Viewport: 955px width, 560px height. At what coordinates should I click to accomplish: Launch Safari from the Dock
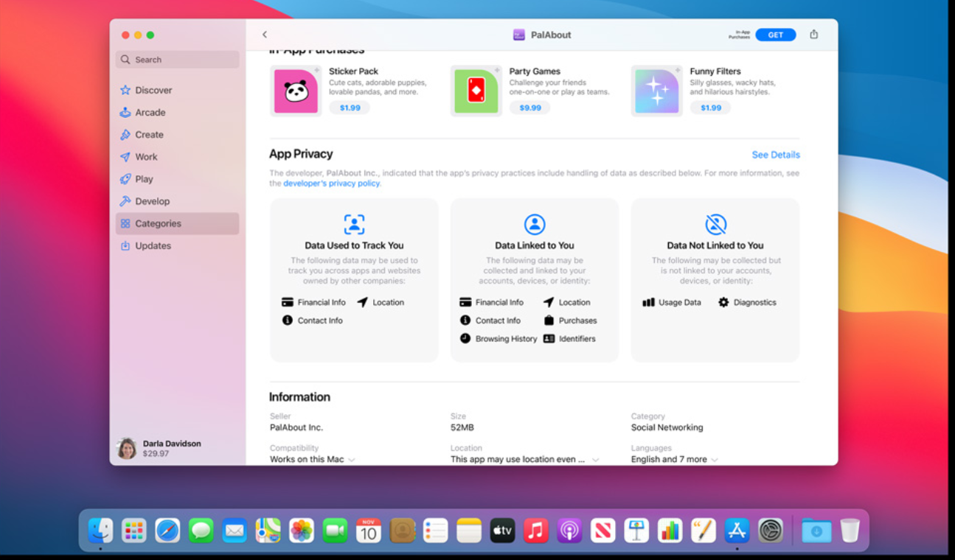point(167,530)
